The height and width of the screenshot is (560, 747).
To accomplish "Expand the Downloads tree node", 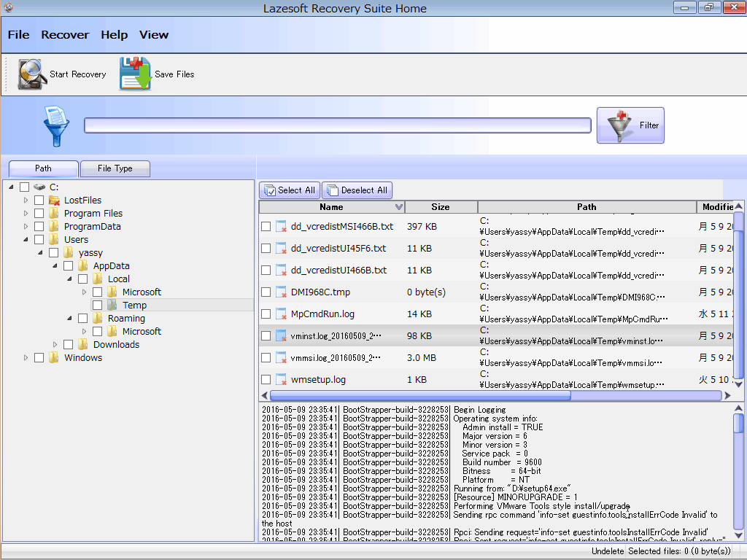I will click(x=55, y=344).
